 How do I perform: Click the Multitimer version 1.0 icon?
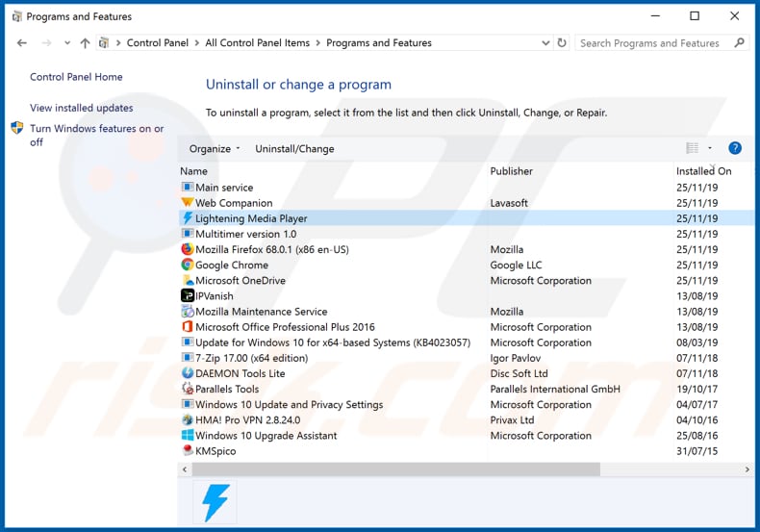pyautogui.click(x=187, y=234)
